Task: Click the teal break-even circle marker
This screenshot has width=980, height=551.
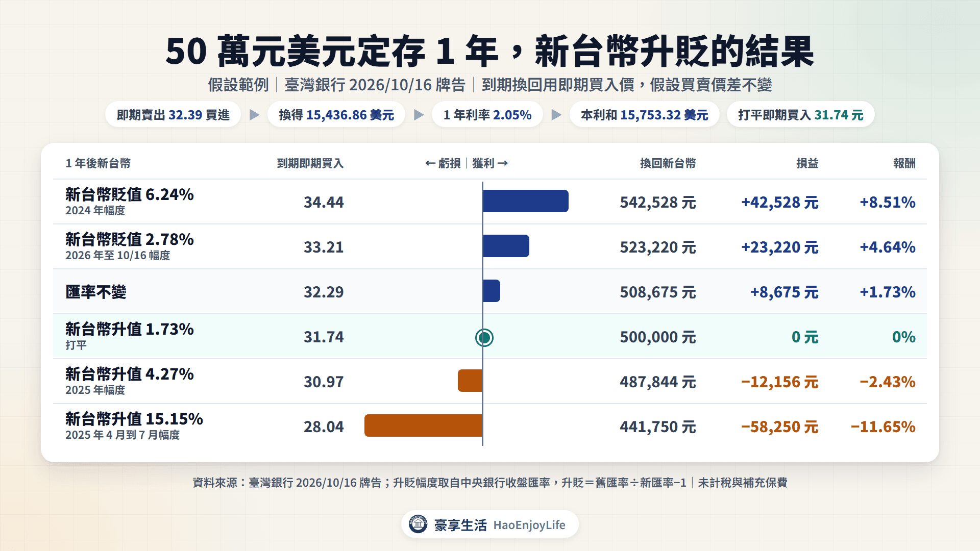Action: point(484,337)
